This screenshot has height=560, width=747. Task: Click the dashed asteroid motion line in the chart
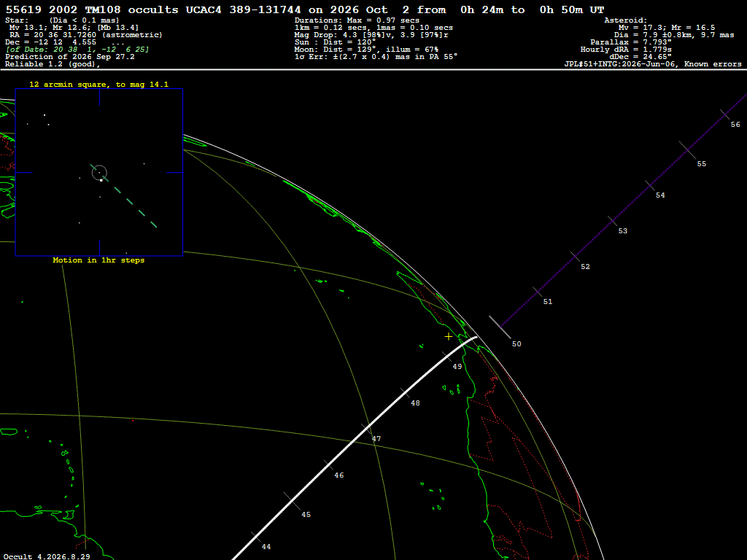coord(130,201)
